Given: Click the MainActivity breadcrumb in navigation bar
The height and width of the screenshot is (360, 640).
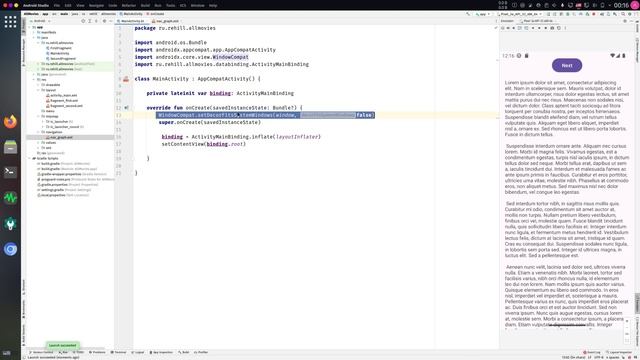Looking at the screenshot, I should (x=131, y=14).
